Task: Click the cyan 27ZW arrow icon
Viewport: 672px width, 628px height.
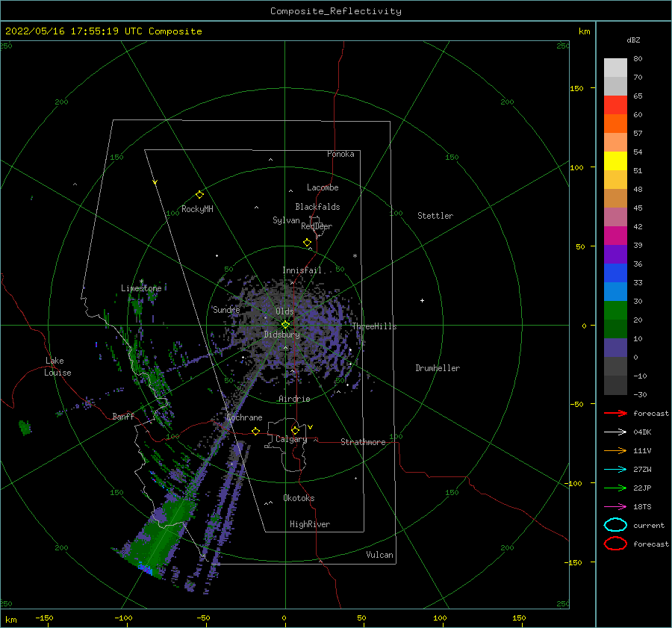Action: point(615,470)
